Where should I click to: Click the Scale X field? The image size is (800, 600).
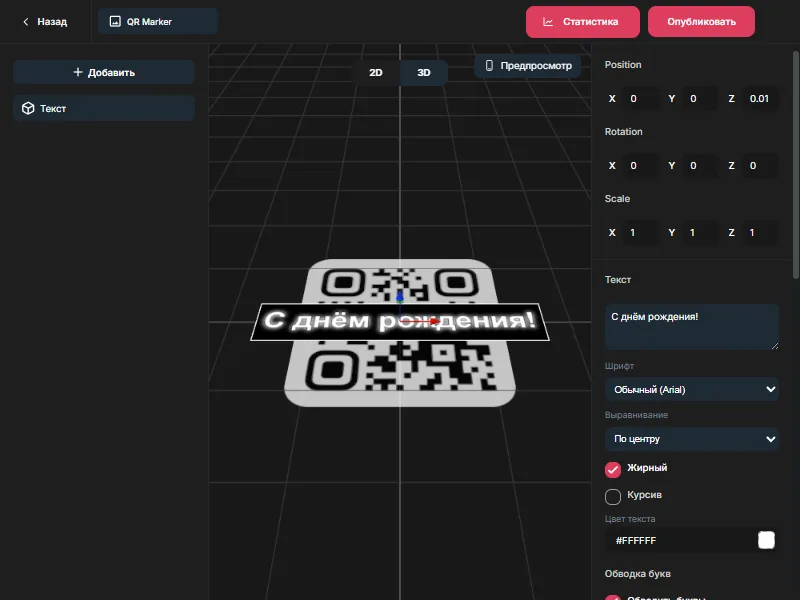point(642,232)
